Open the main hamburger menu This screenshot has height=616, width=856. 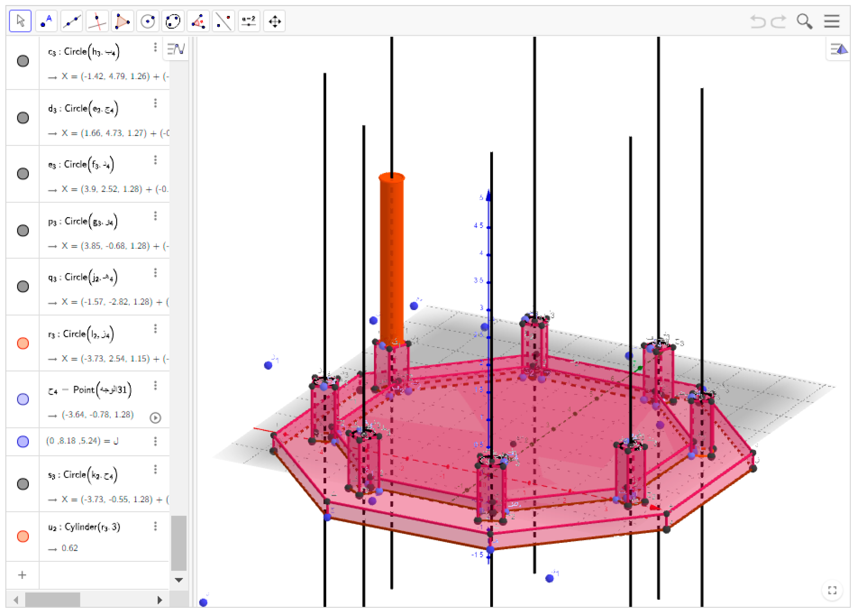click(x=831, y=21)
